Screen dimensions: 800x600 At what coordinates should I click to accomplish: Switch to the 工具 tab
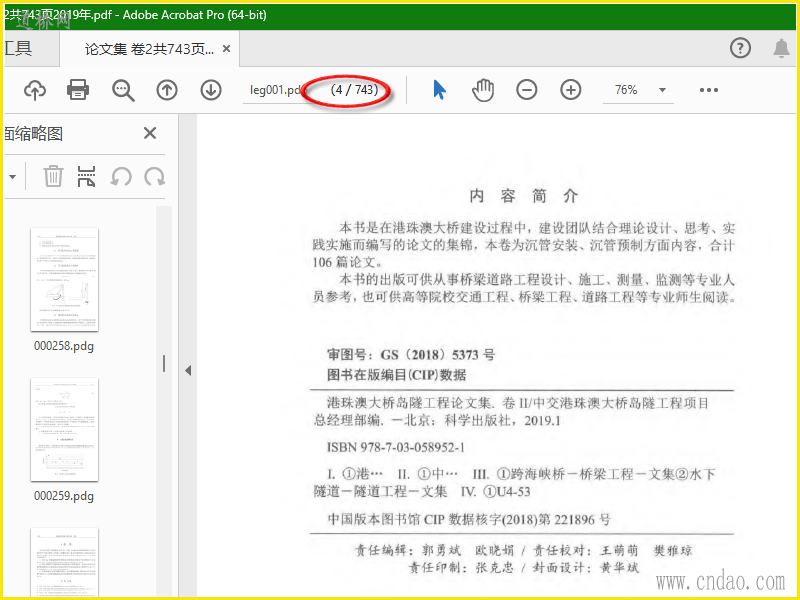pyautogui.click(x=19, y=48)
